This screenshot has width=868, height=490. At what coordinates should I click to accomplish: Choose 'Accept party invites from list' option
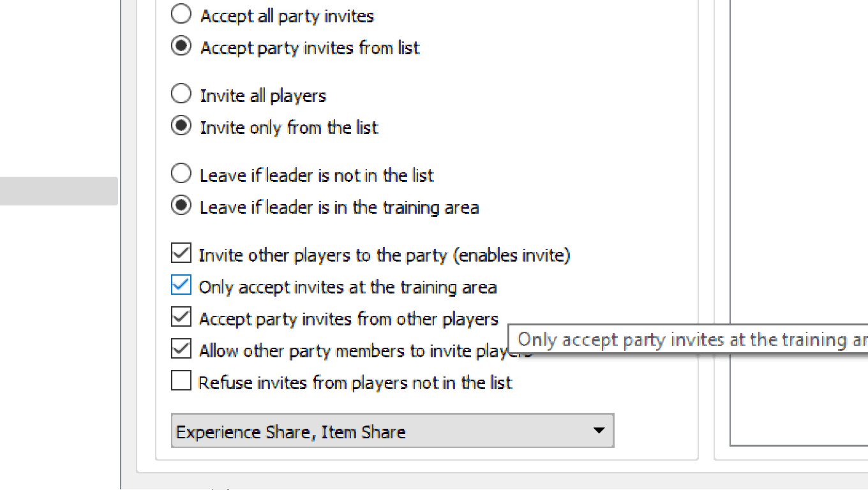click(x=181, y=46)
